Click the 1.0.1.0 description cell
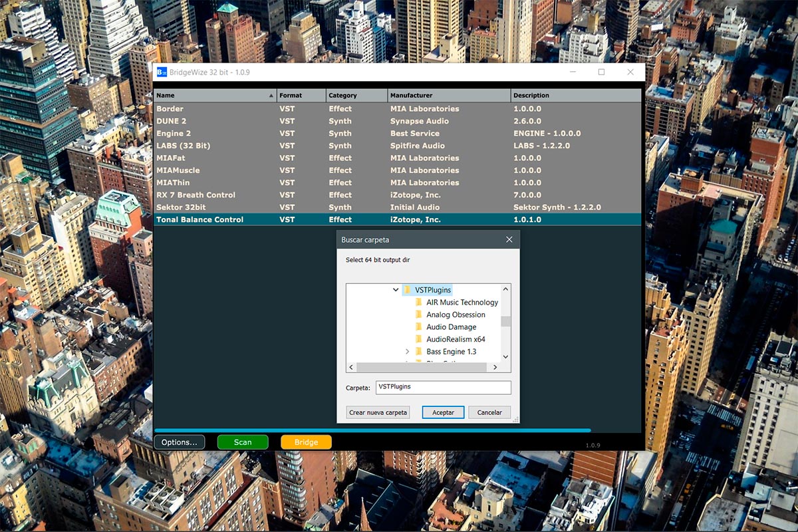Viewport: 798px width, 532px height. (x=527, y=219)
